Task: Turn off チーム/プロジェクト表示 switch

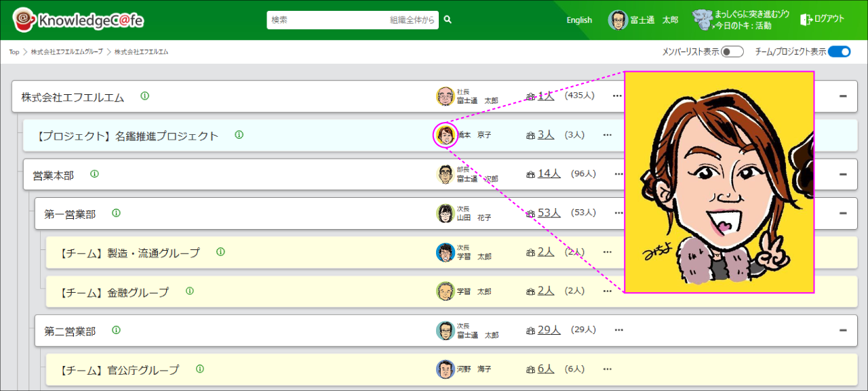Action: point(839,52)
